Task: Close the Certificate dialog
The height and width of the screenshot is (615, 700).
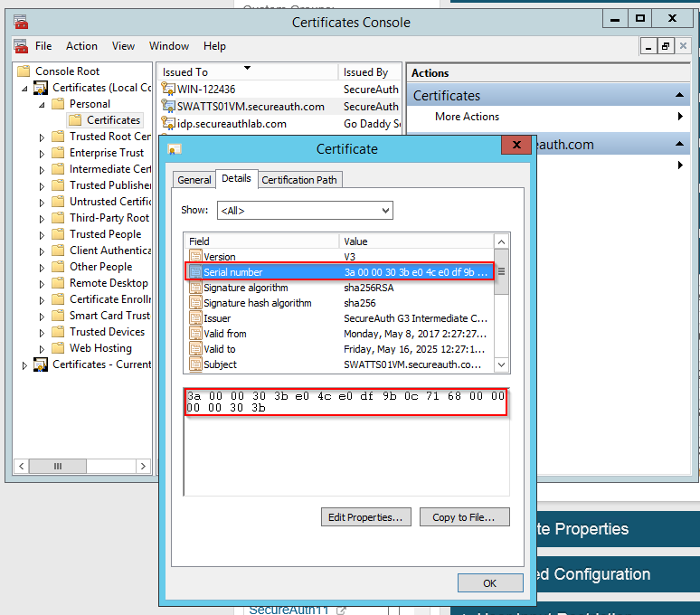Action: 516,145
